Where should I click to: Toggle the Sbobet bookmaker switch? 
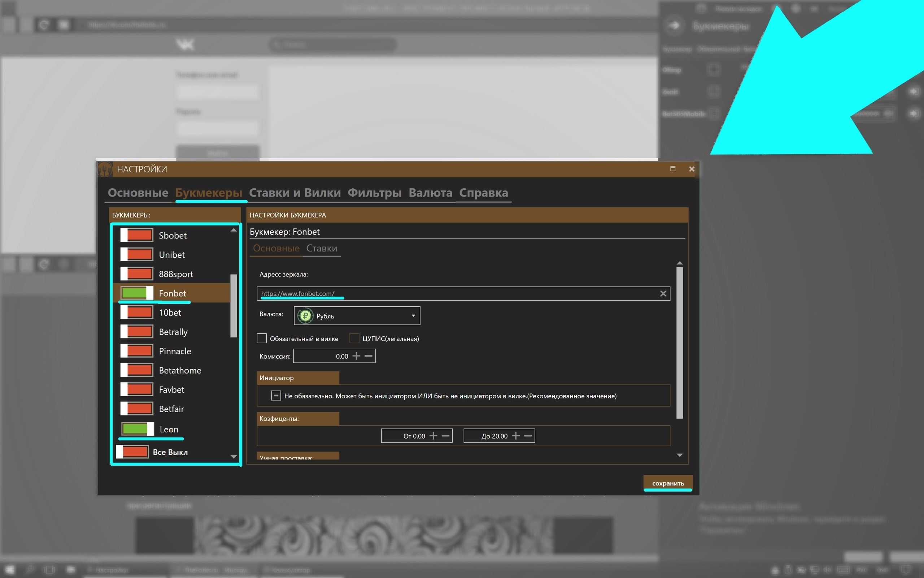click(137, 235)
